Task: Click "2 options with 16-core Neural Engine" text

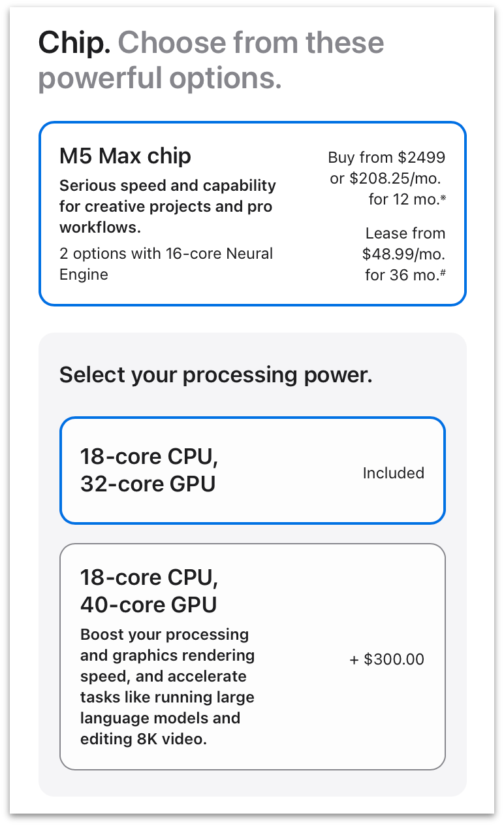Action: click(x=166, y=264)
